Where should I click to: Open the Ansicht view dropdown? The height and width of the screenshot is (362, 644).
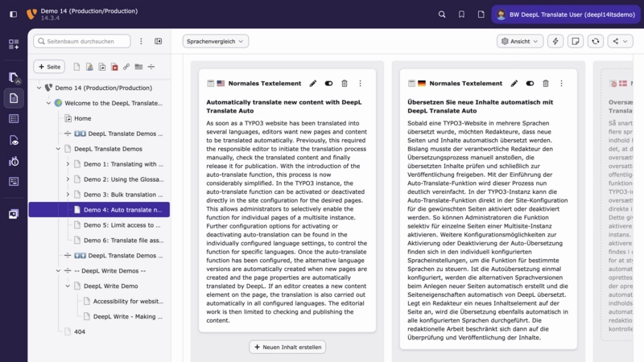520,41
